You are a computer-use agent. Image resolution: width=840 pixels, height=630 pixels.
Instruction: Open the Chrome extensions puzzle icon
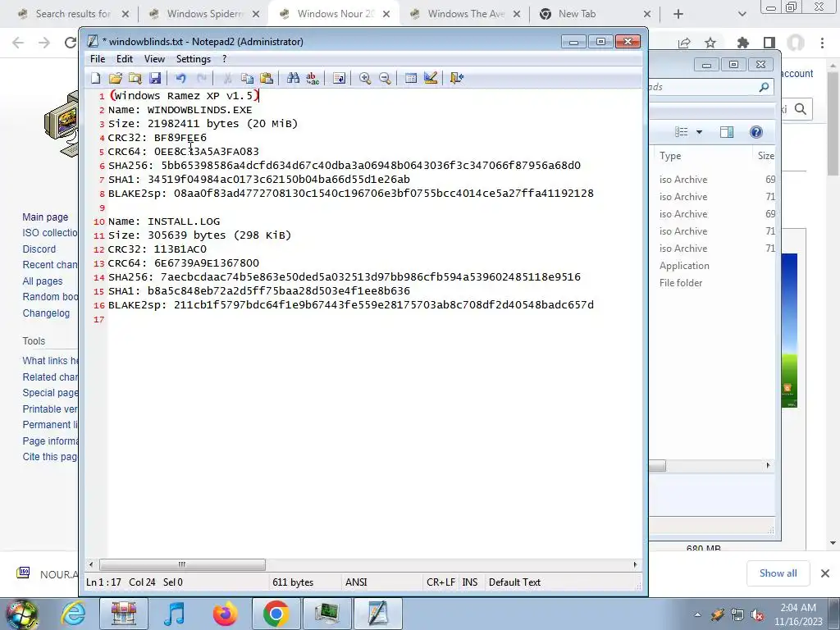click(x=742, y=43)
